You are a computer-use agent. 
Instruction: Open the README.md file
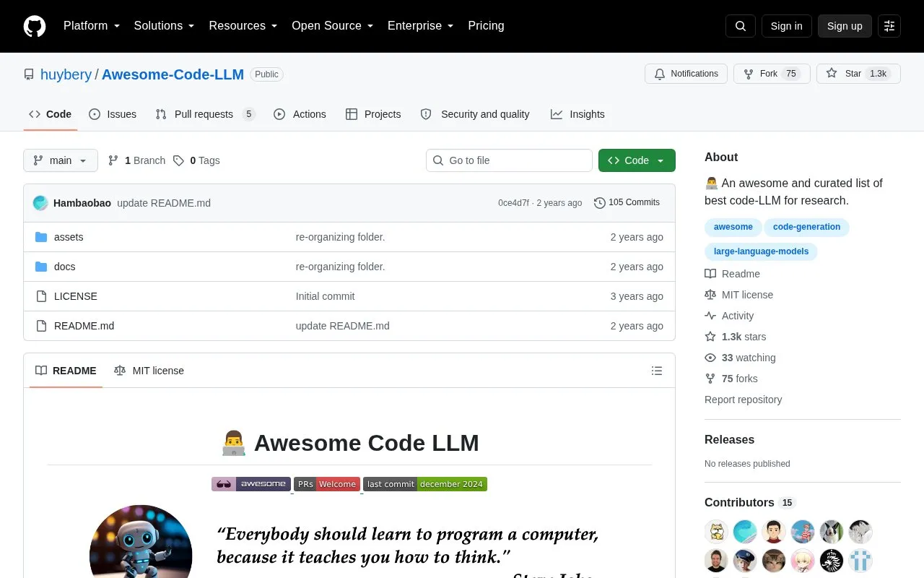pyautogui.click(x=84, y=326)
